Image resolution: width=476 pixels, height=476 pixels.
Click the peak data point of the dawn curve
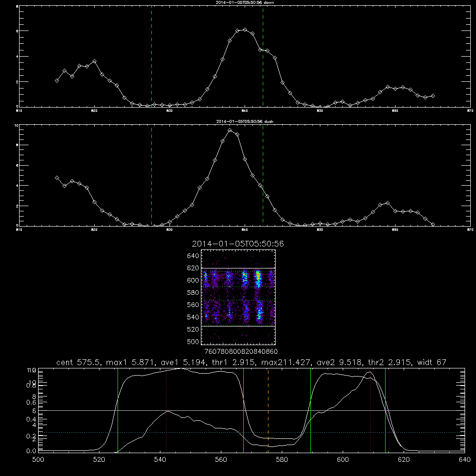245,30
